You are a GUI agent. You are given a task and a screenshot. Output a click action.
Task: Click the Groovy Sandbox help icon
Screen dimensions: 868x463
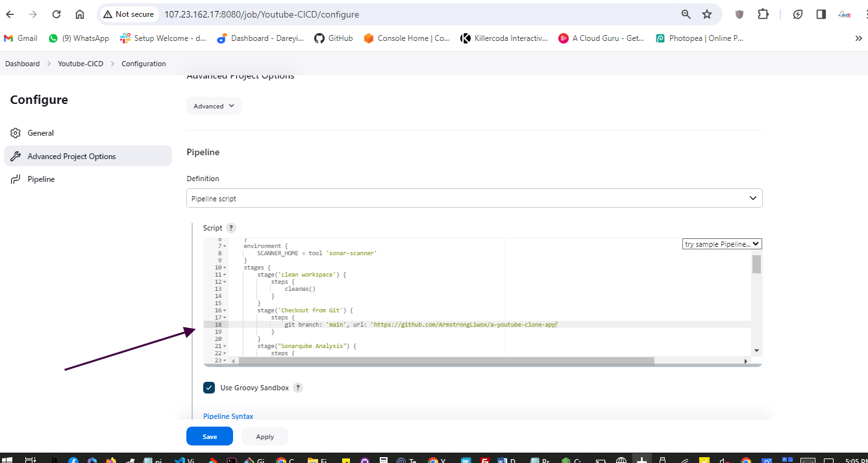(x=298, y=388)
